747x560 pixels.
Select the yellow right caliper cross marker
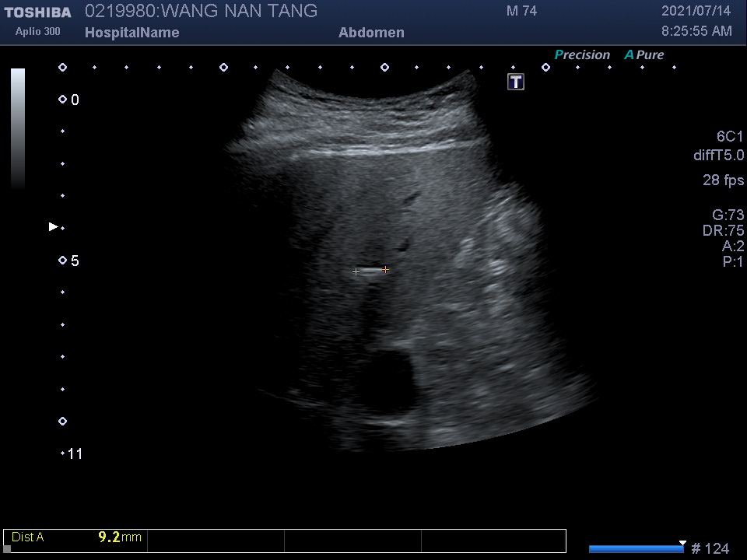tap(385, 270)
